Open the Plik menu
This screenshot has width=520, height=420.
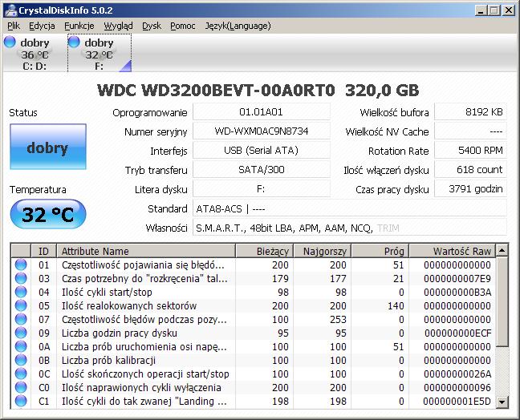pos(14,26)
